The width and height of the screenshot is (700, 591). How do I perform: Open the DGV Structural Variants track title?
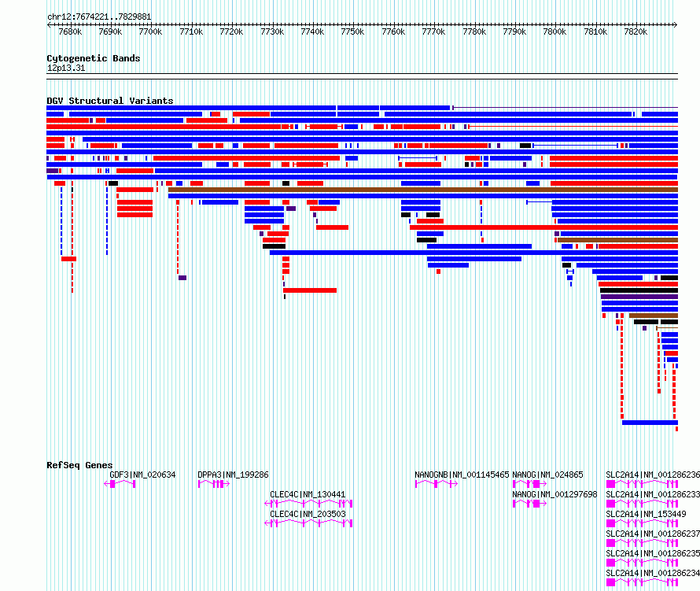point(110,101)
